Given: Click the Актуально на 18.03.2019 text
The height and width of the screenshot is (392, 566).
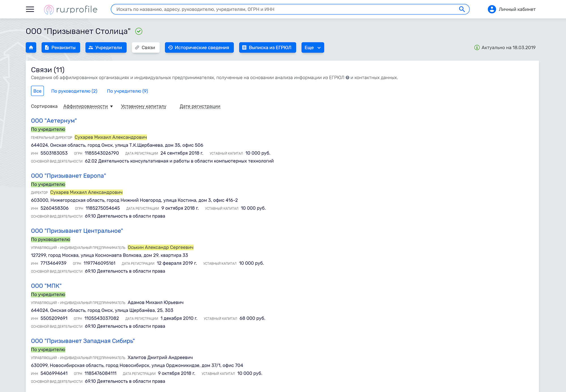Looking at the screenshot, I should click(509, 48).
